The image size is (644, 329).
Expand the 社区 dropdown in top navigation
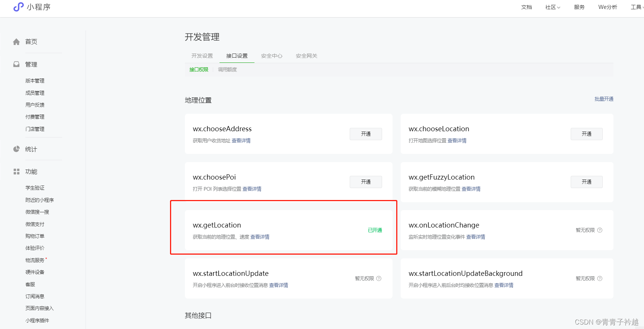(553, 7)
